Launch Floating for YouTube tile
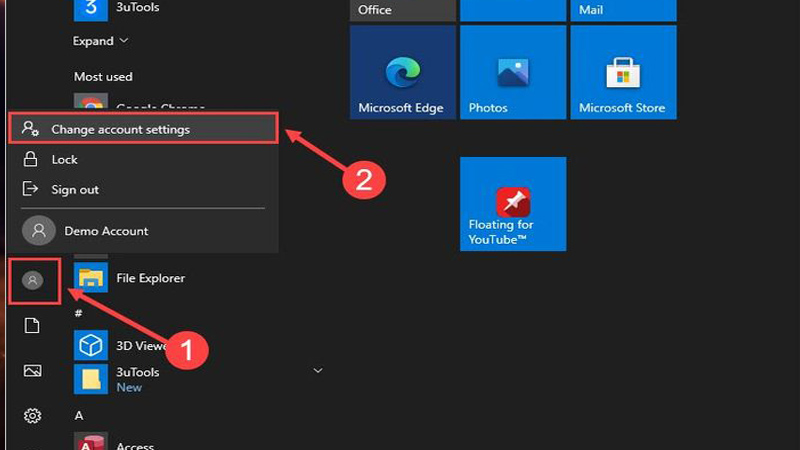800x450 pixels. (x=513, y=204)
